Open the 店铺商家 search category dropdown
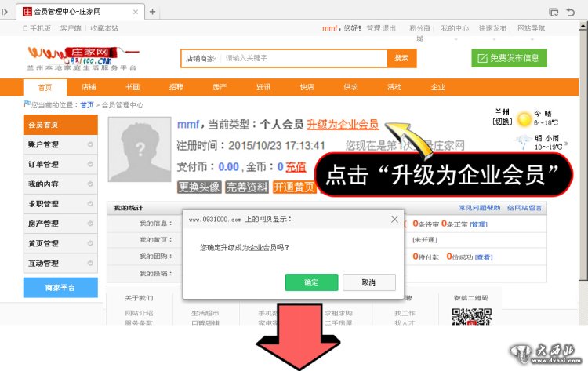588x371 pixels. tap(200, 58)
